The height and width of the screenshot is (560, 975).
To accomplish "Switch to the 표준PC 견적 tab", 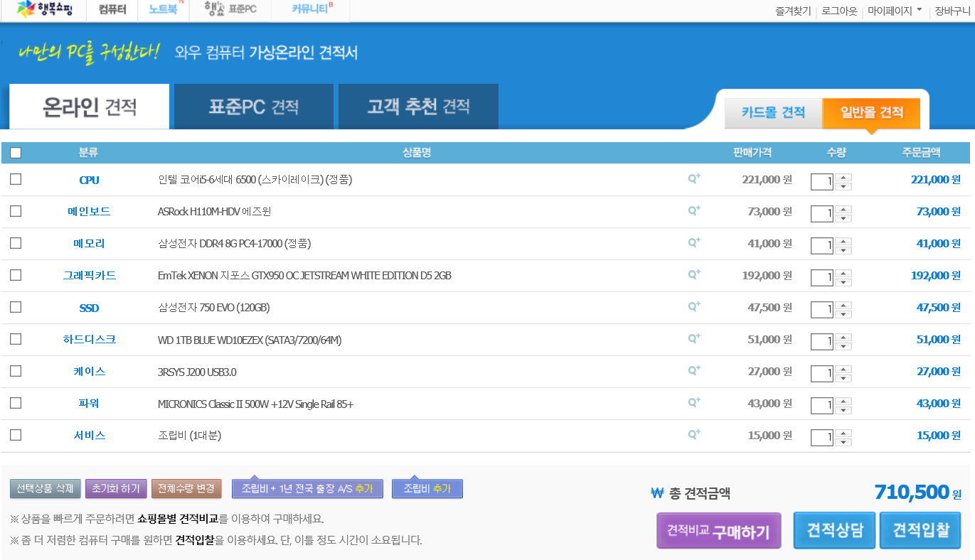I will (x=253, y=107).
